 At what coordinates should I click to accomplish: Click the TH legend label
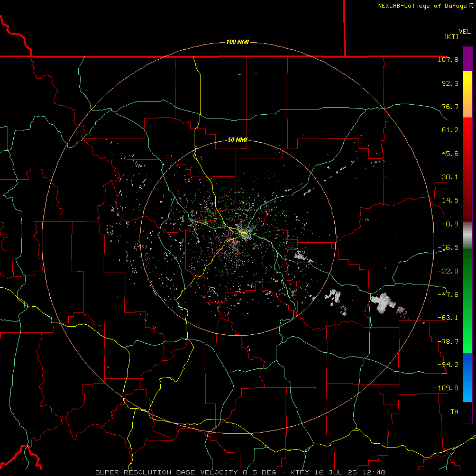454,411
